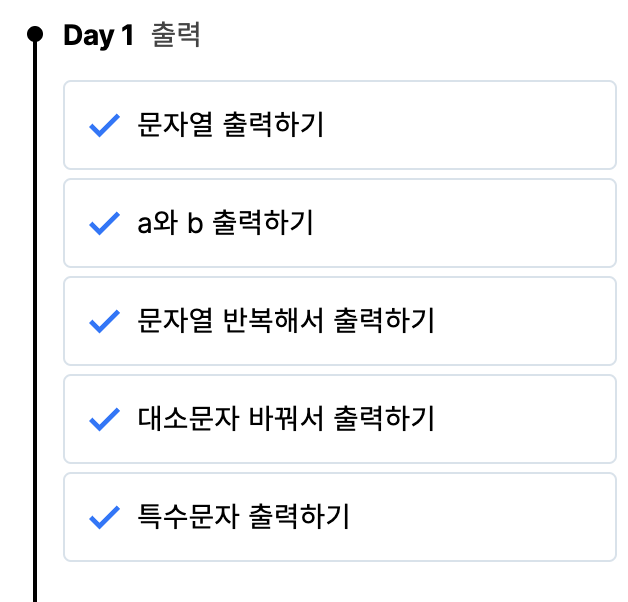The image size is (628, 602).
Task: Go to the 문자열 반복해서 출력하기 title
Action: pos(285,322)
